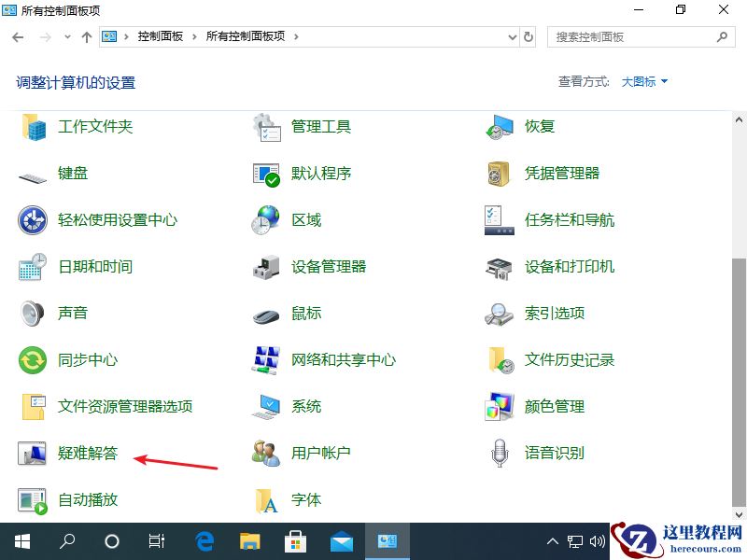Open the 声音 (Sound) settings
The image size is (747, 560).
(71, 314)
